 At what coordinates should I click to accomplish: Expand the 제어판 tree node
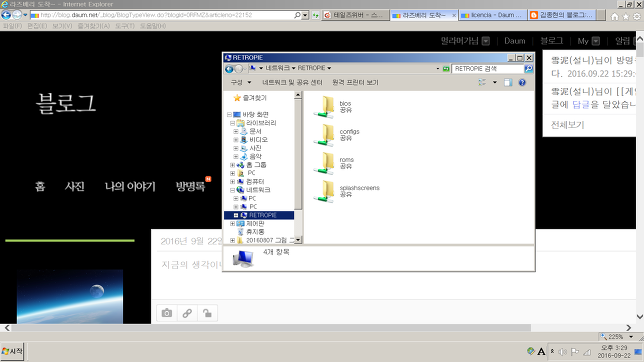click(232, 224)
